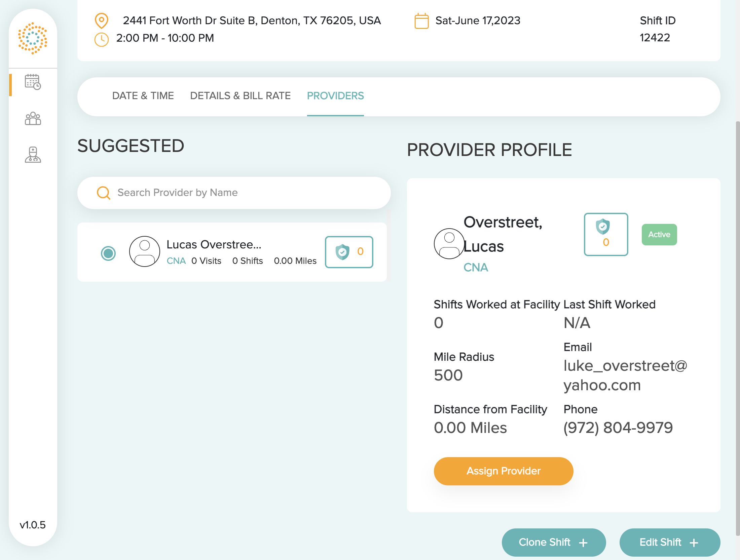Click the calendar icon beside Sat-June 17,2023

(x=421, y=21)
